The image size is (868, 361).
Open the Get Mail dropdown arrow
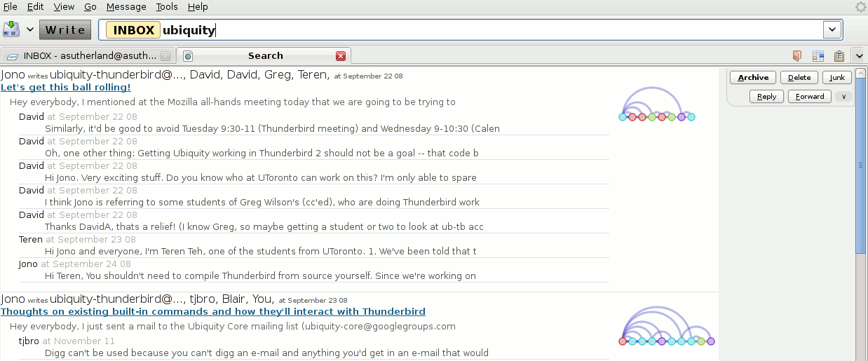[30, 29]
